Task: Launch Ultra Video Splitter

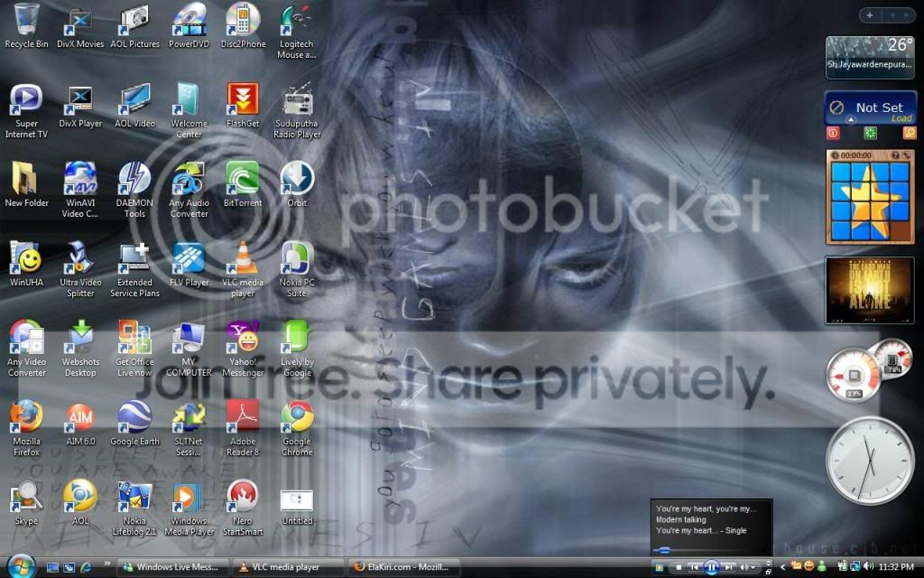Action: click(80, 269)
